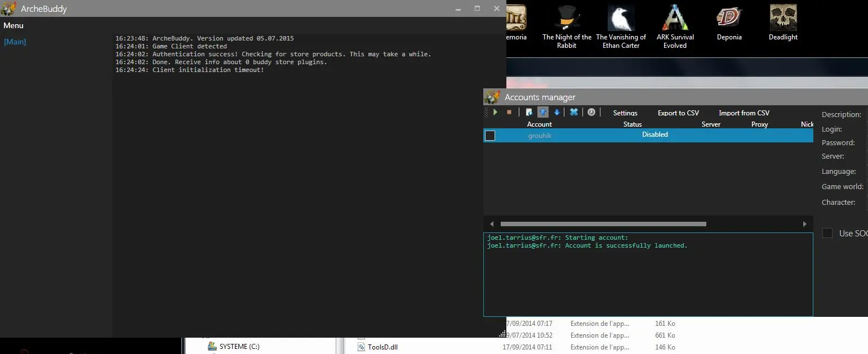Image resolution: width=868 pixels, height=354 pixels.
Task: Click the add account document icon
Action: tap(529, 112)
